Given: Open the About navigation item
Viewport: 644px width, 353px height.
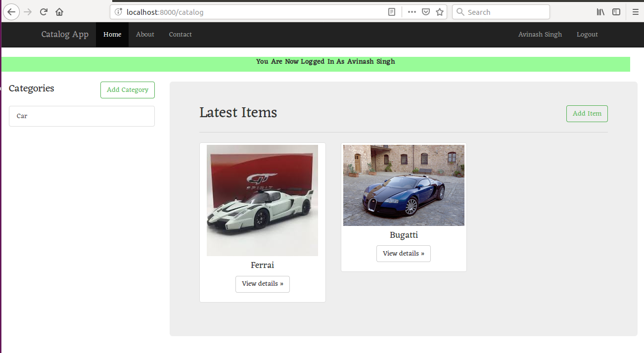Looking at the screenshot, I should point(145,35).
